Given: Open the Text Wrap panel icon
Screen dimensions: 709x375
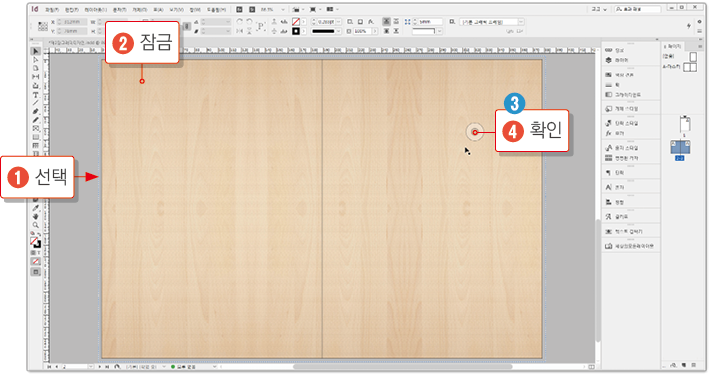Looking at the screenshot, I should coord(609,232).
